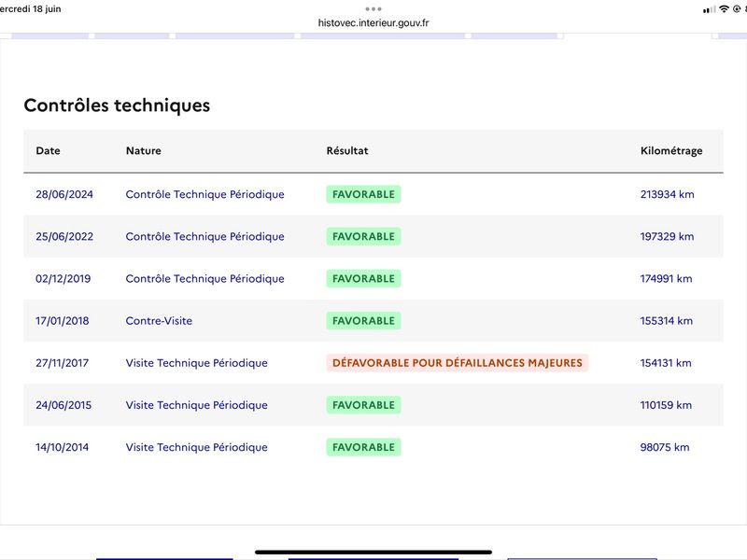Viewport: 747px width, 560px height.
Task: Select the mileage 197329 km
Action: coord(667,237)
